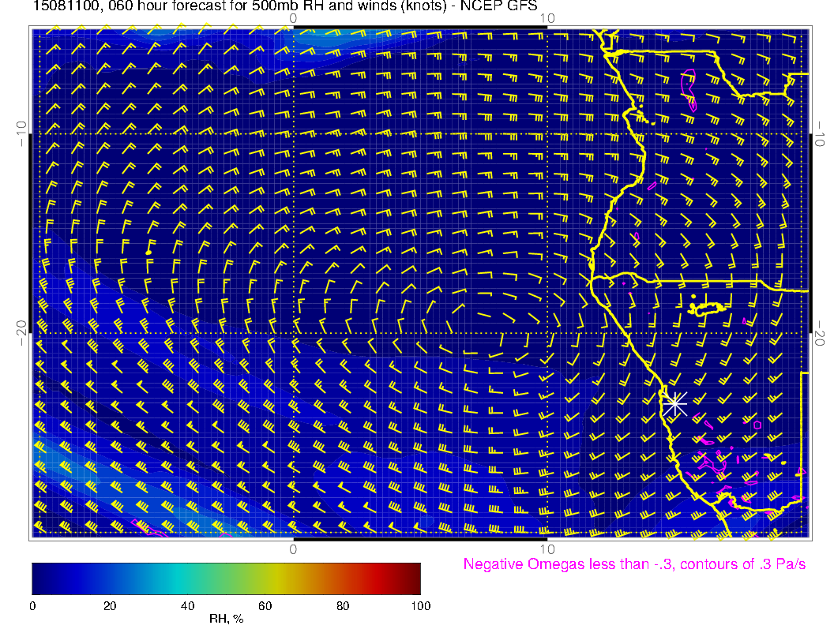This screenshot has height=644, width=834.
Task: Click the yellow calm-wind dot over the ocean
Action: (148, 253)
